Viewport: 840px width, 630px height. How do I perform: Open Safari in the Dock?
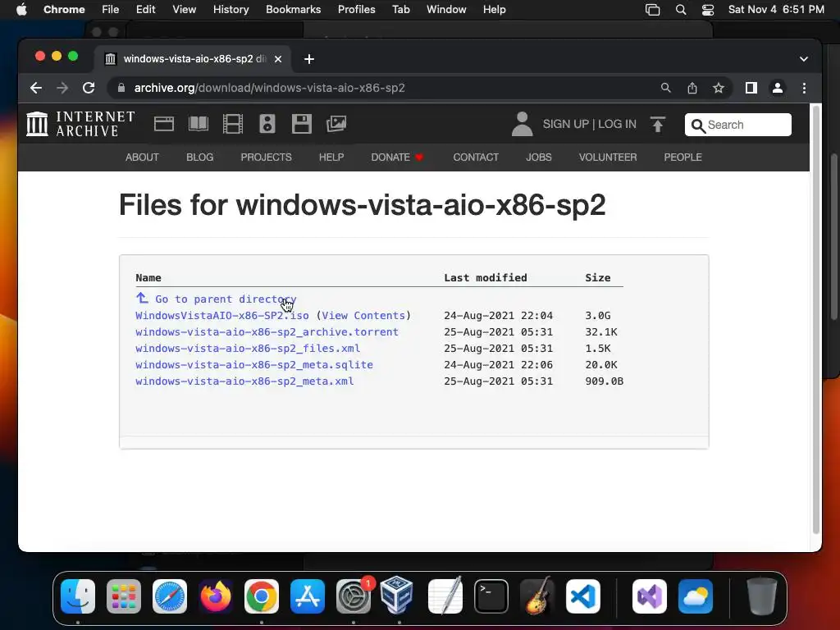[x=170, y=596]
